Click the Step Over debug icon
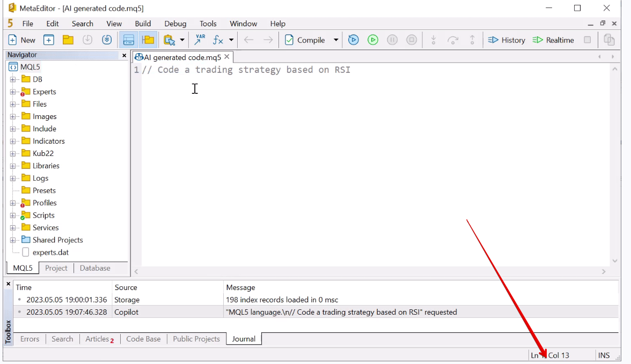The image size is (631, 364). (453, 40)
